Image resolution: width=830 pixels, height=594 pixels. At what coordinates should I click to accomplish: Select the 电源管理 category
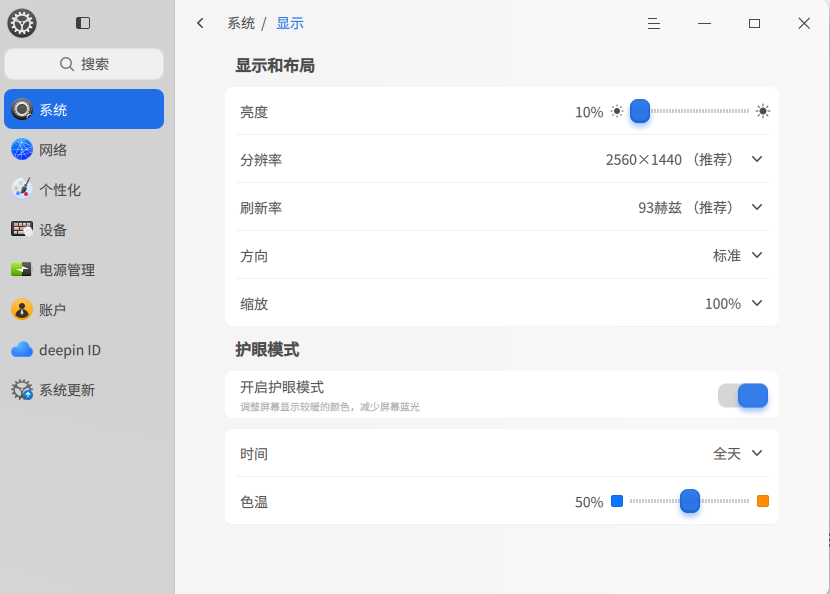84,269
